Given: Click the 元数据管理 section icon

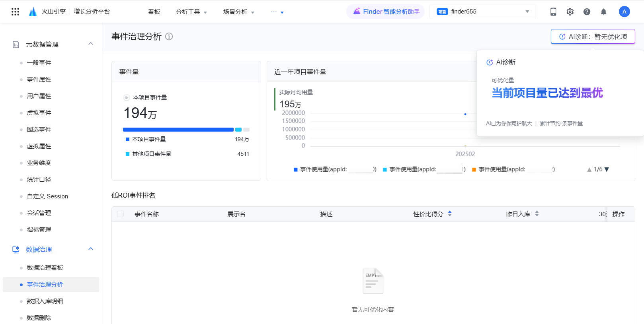Looking at the screenshot, I should coord(16,45).
